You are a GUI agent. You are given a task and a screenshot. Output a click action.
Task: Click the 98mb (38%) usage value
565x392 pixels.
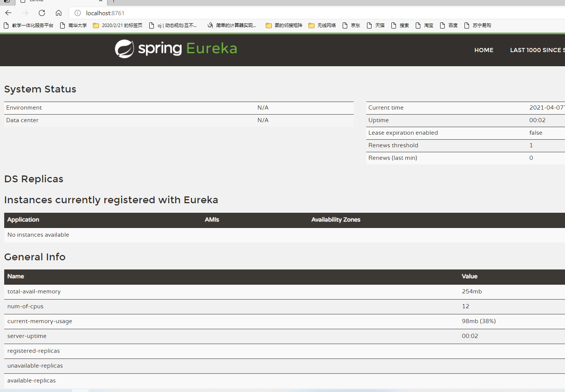pyautogui.click(x=479, y=321)
